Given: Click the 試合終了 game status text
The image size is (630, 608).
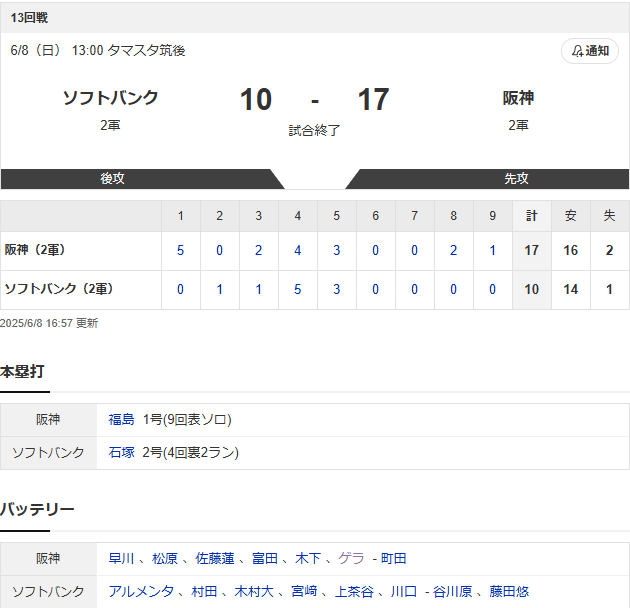Looking at the screenshot, I should (x=315, y=131).
